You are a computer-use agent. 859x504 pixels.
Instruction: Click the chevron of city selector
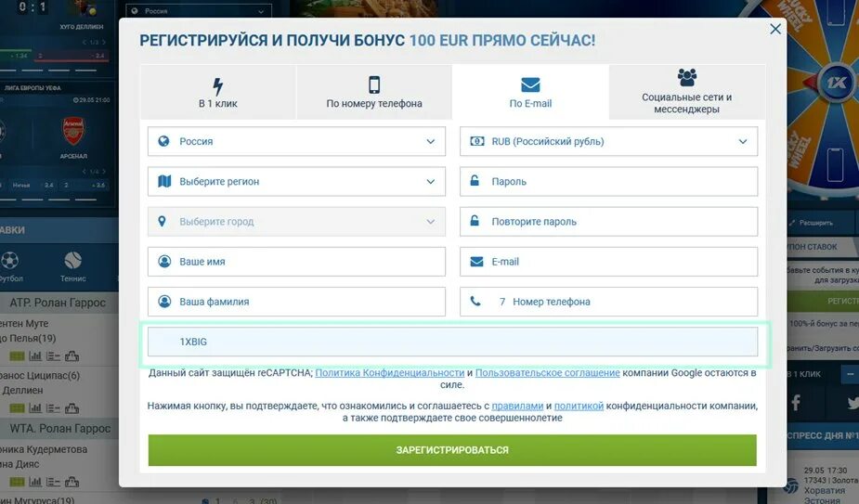click(431, 221)
